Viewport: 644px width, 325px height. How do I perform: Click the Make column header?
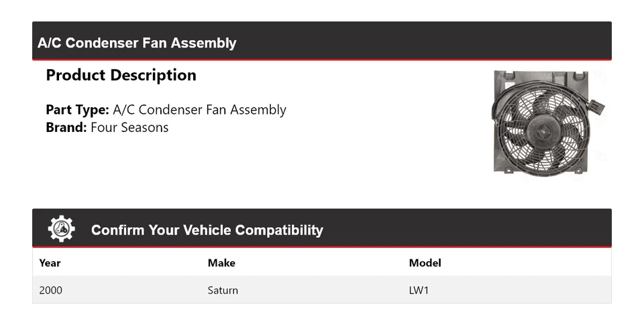221,263
